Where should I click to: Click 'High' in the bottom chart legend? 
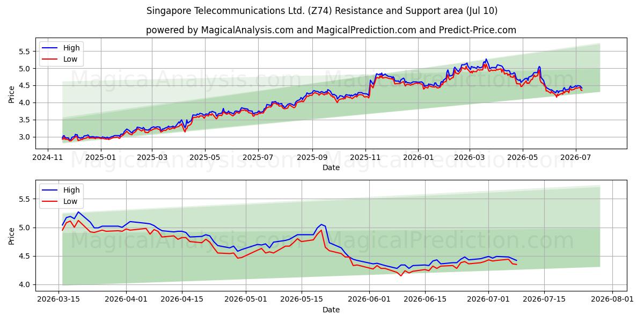click(71, 190)
